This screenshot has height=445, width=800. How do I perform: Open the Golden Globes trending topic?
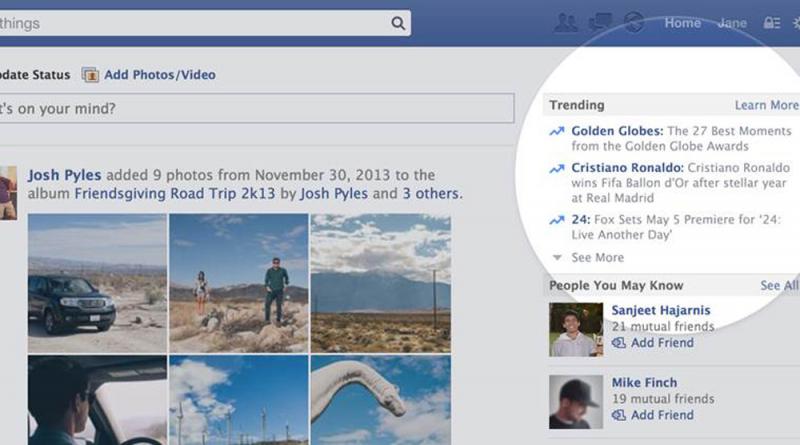click(617, 131)
